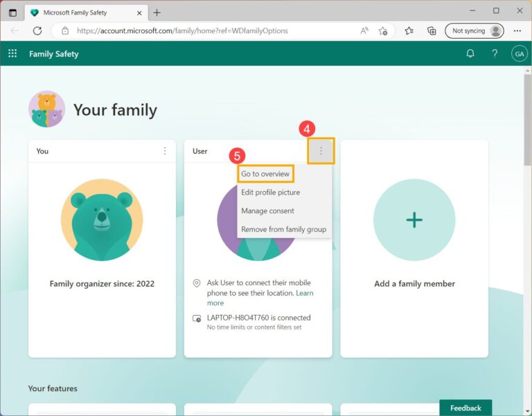Open more options on the User card

pyautogui.click(x=321, y=151)
